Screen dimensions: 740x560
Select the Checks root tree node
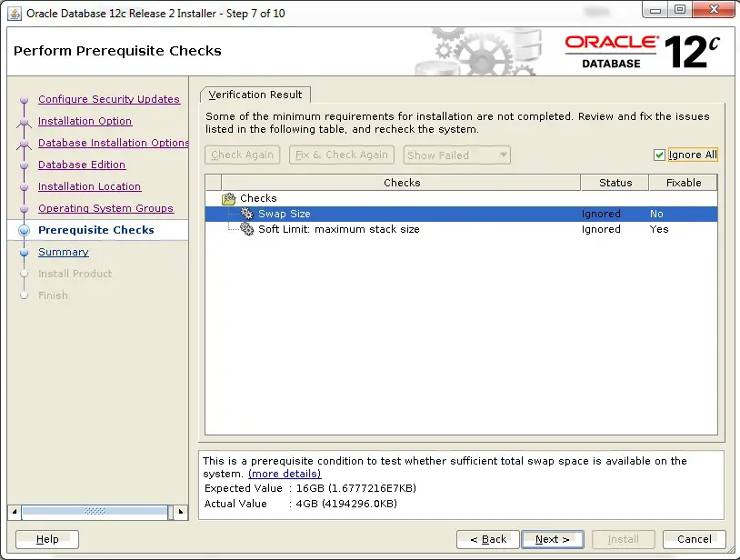[258, 198]
